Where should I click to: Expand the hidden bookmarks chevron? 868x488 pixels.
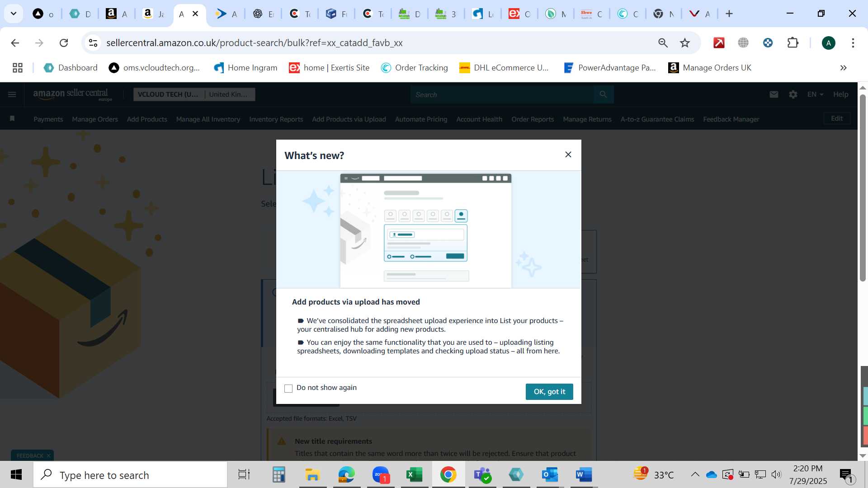pos(843,68)
